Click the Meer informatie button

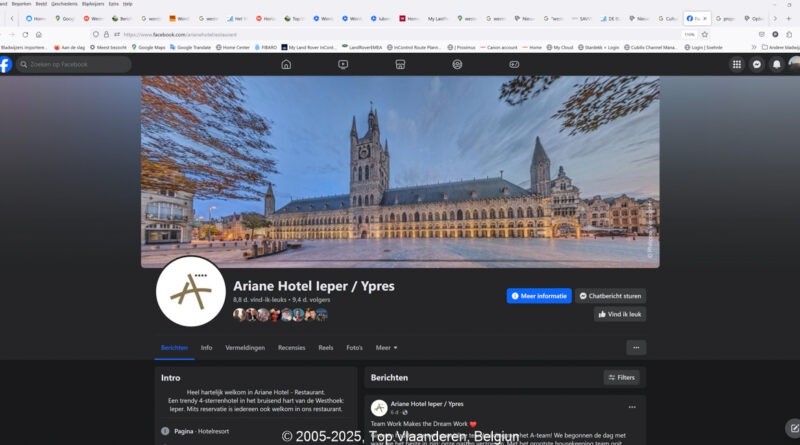click(539, 296)
